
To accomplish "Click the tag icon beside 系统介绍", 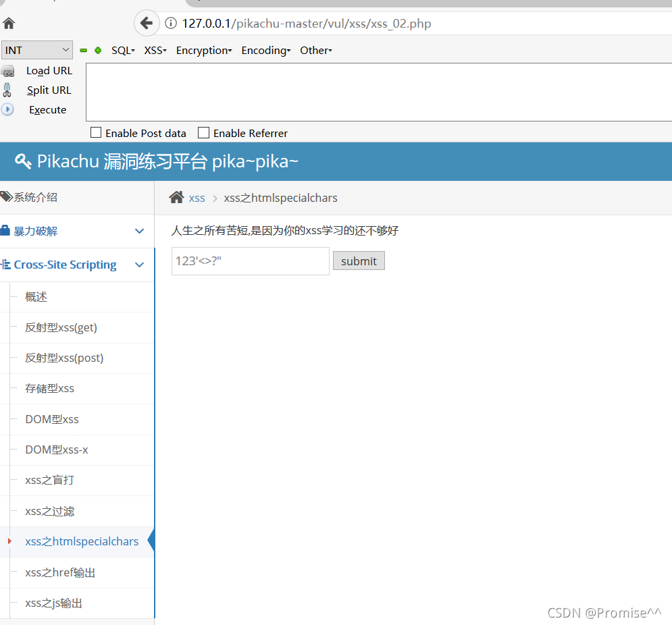I will (6, 196).
